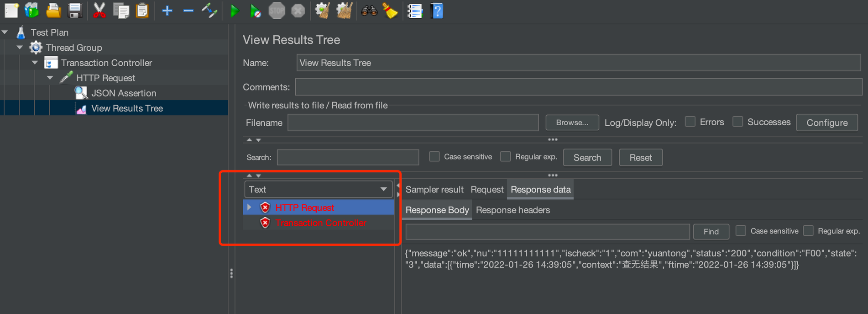This screenshot has height=314, width=868.
Task: Click the Configure button
Action: (826, 122)
